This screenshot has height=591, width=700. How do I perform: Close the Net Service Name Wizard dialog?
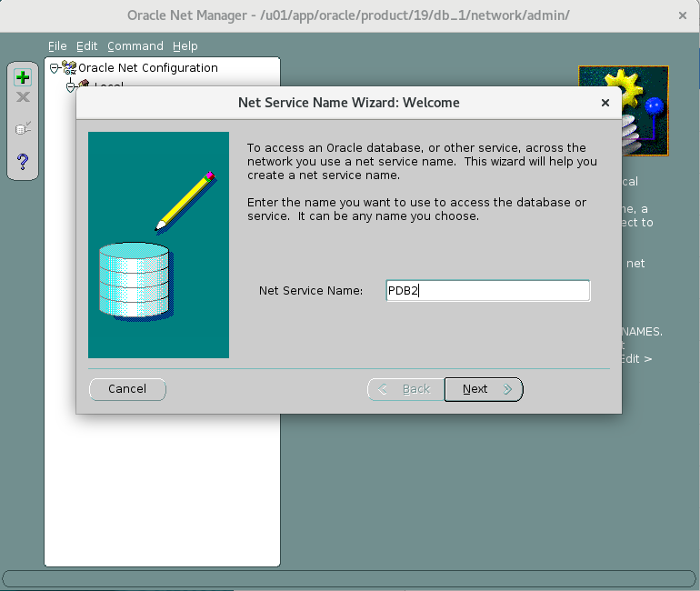[605, 103]
